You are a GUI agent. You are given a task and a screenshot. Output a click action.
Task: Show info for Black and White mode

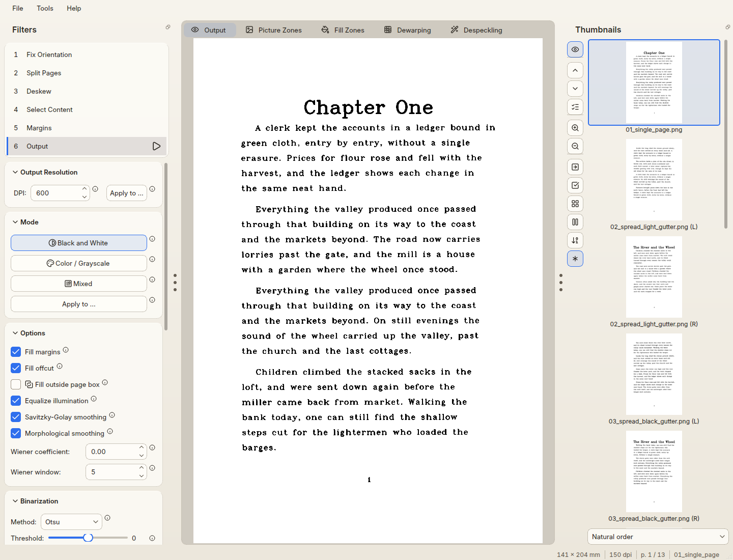152,239
